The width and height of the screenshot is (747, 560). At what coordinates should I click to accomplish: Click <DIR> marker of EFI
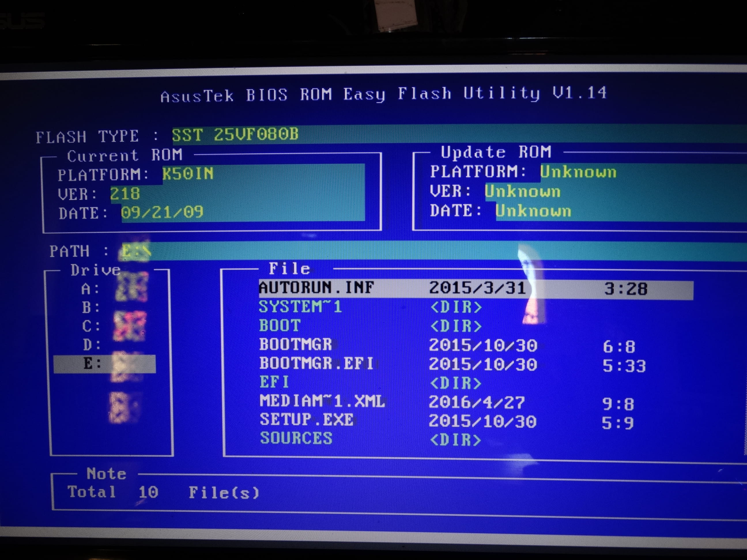456,383
